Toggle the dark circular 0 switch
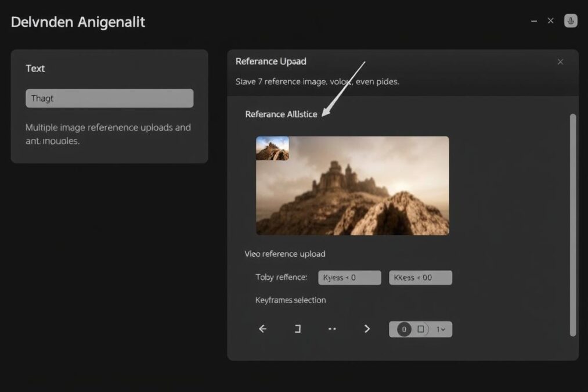The height and width of the screenshot is (392, 588). click(x=404, y=329)
